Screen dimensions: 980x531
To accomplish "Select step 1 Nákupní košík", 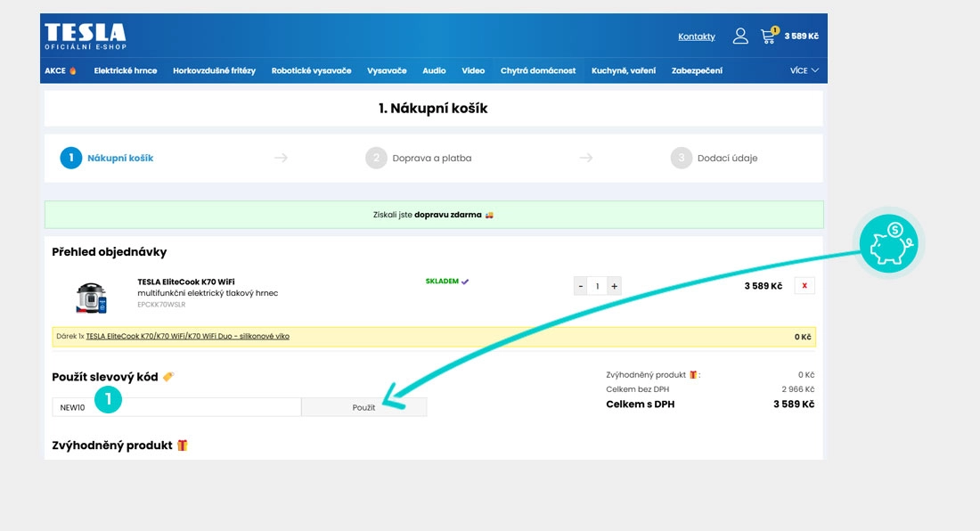I will coord(107,158).
